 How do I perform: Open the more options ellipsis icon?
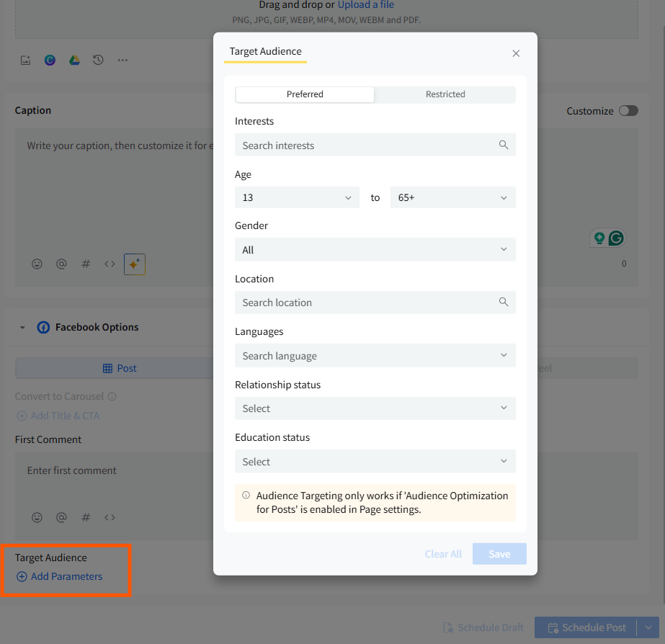[x=122, y=61]
